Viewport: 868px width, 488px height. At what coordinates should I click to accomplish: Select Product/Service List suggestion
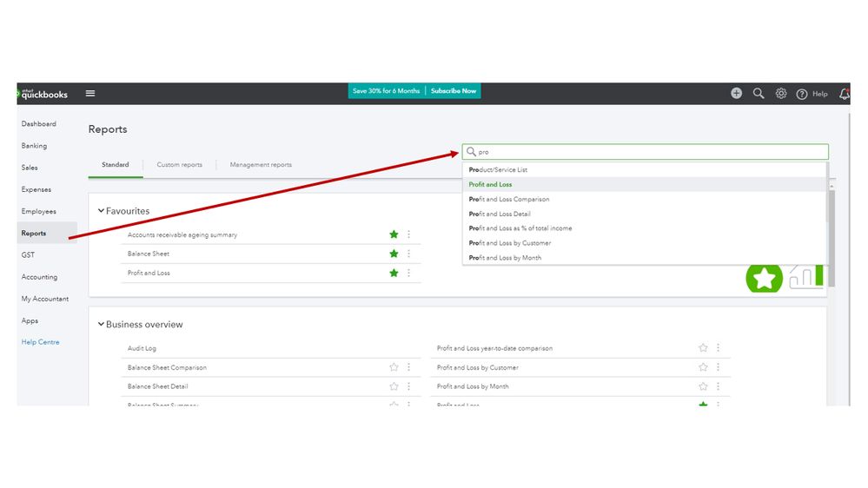[x=645, y=170]
